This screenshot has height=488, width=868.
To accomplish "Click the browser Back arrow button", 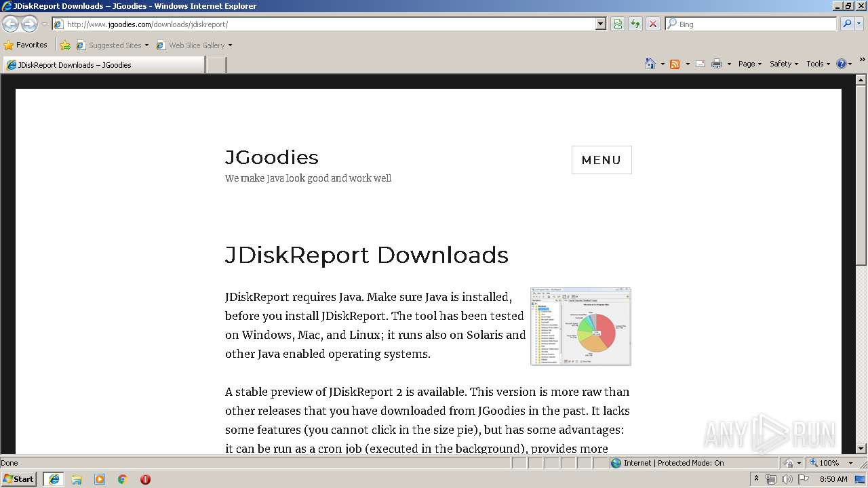I will tap(10, 24).
